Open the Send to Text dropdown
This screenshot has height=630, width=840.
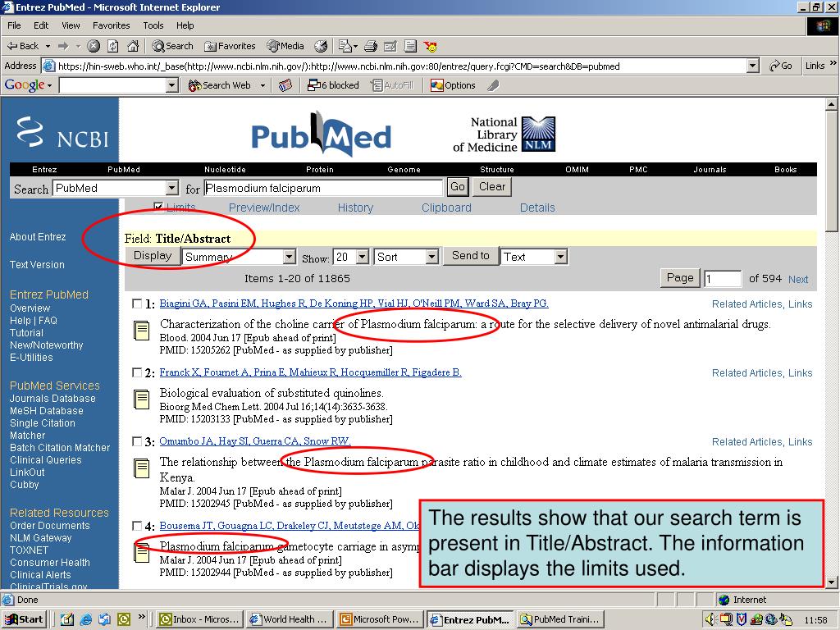(533, 257)
